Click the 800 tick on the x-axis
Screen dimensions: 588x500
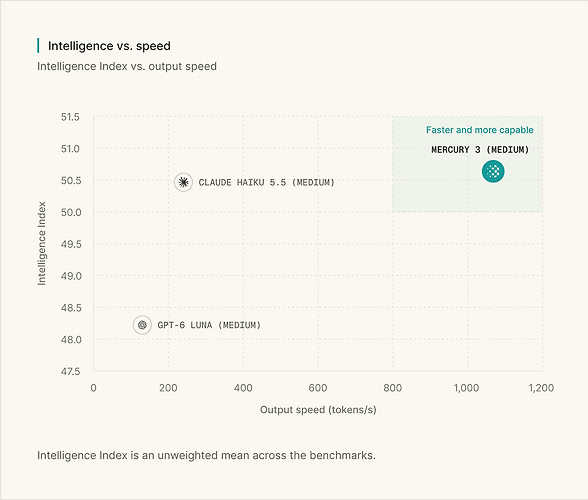(x=393, y=388)
